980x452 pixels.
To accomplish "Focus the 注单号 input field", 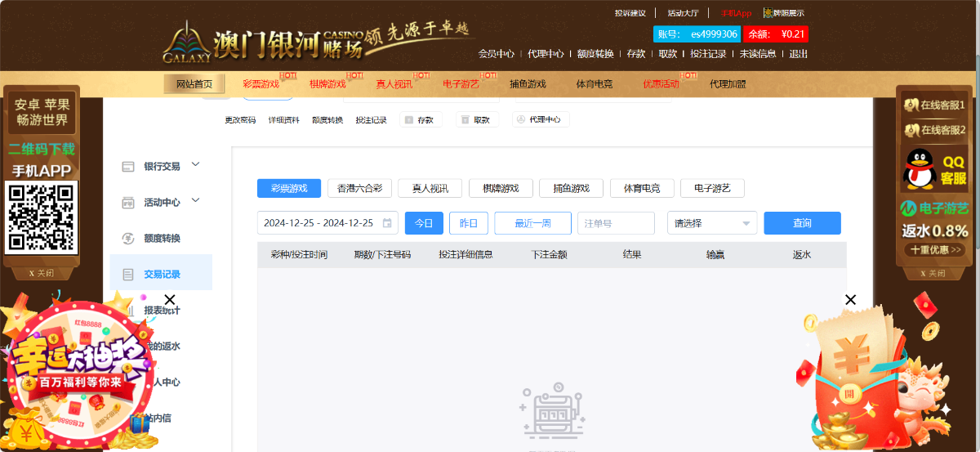I will coord(615,223).
